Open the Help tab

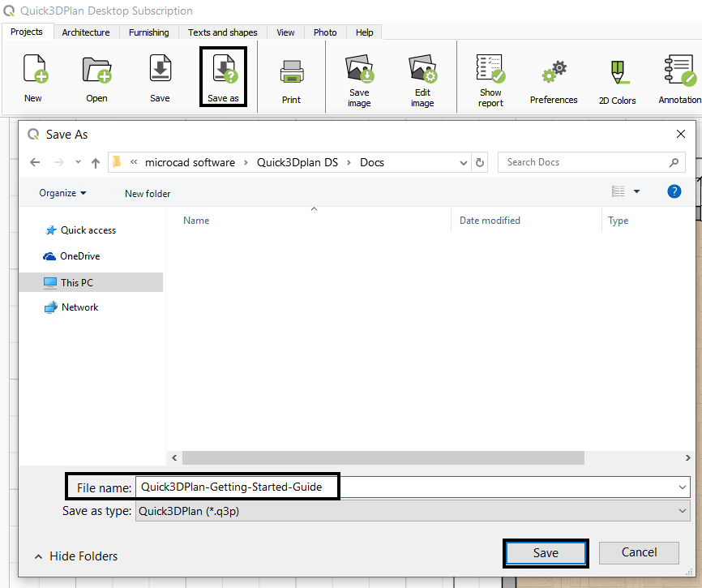pyautogui.click(x=365, y=32)
